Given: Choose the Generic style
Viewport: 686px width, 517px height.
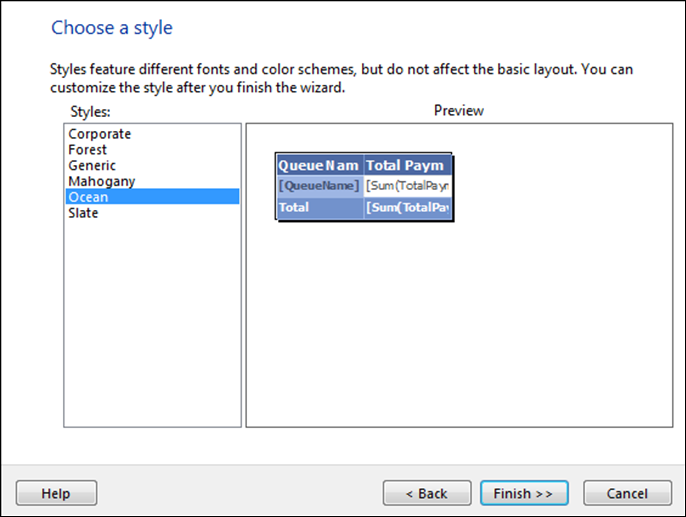Looking at the screenshot, I should click(x=152, y=165).
